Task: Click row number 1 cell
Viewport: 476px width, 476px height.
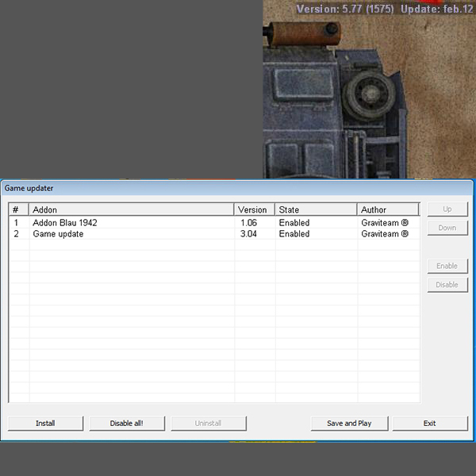Action: 16,223
